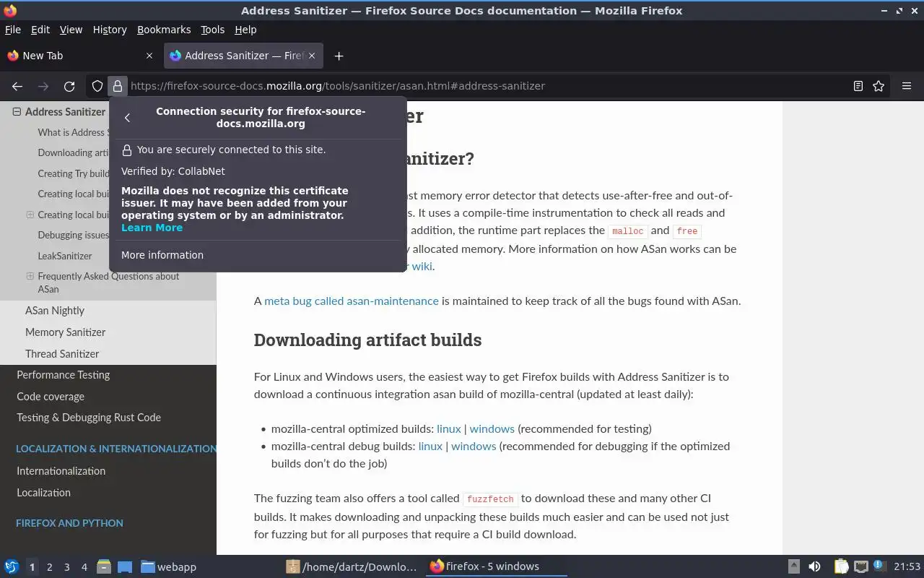924x578 pixels.
Task: Open the system start menu icon
Action: pos(11,566)
